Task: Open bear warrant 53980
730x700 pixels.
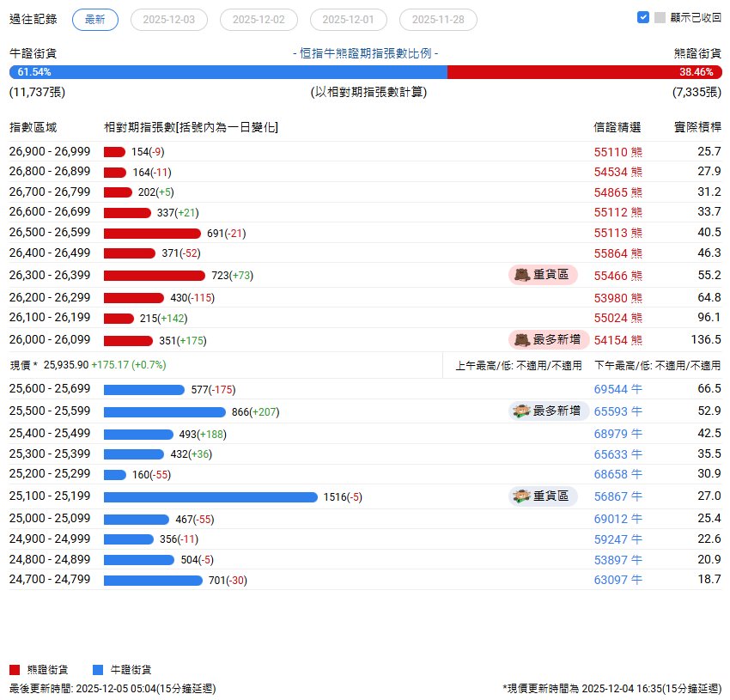Action: point(617,298)
